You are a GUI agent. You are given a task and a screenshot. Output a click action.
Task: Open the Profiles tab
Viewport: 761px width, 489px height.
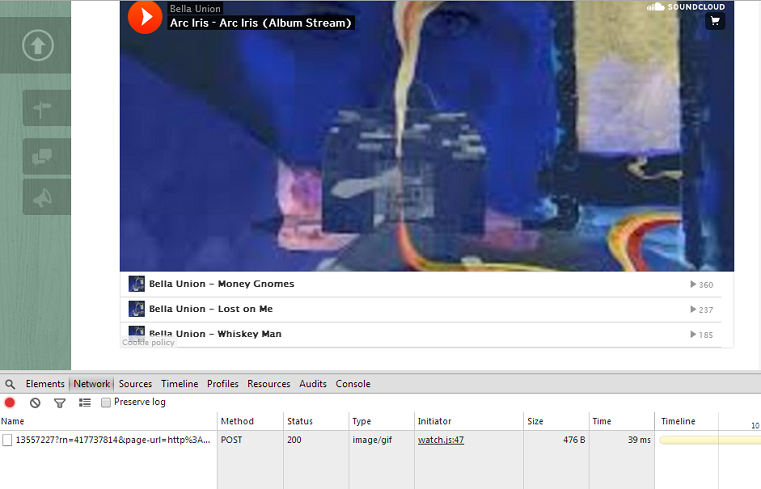[223, 384]
